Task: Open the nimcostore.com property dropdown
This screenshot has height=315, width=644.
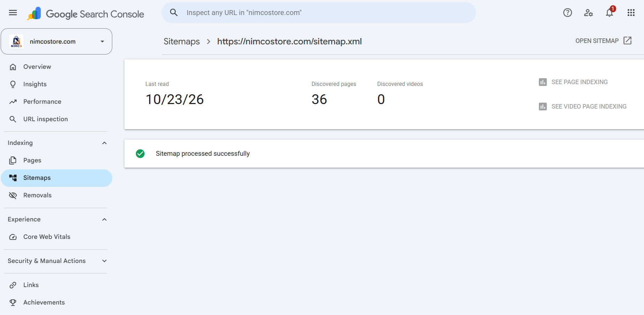Action: tap(56, 42)
